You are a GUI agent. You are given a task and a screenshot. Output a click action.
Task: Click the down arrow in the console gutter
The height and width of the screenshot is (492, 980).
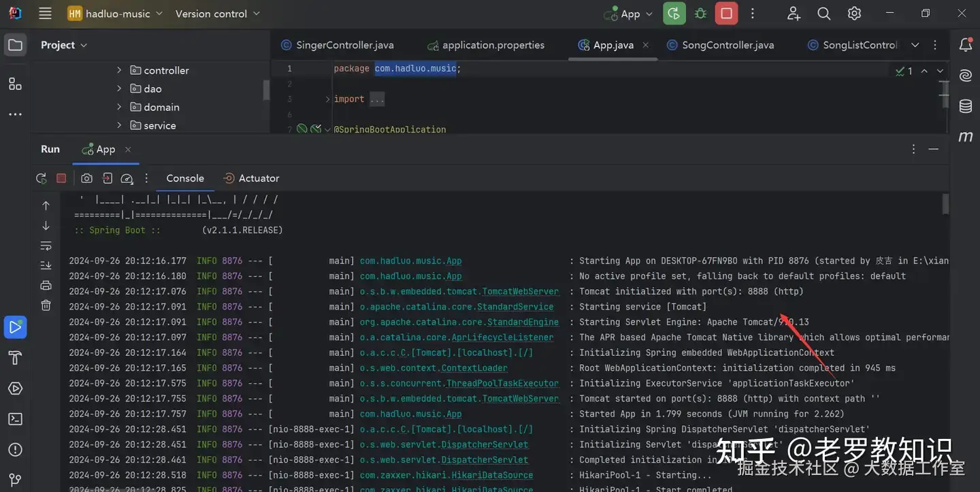[46, 225]
